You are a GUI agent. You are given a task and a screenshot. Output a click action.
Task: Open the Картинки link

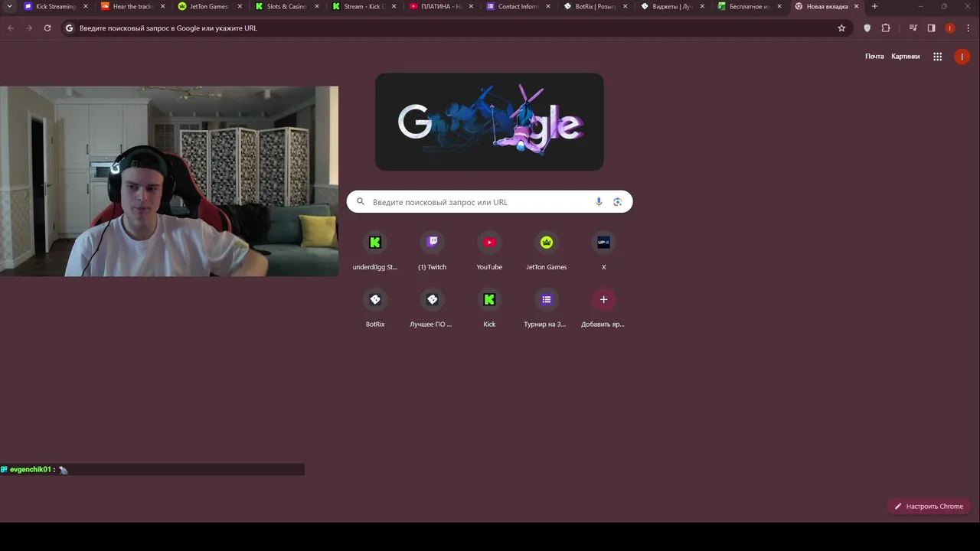pos(906,57)
